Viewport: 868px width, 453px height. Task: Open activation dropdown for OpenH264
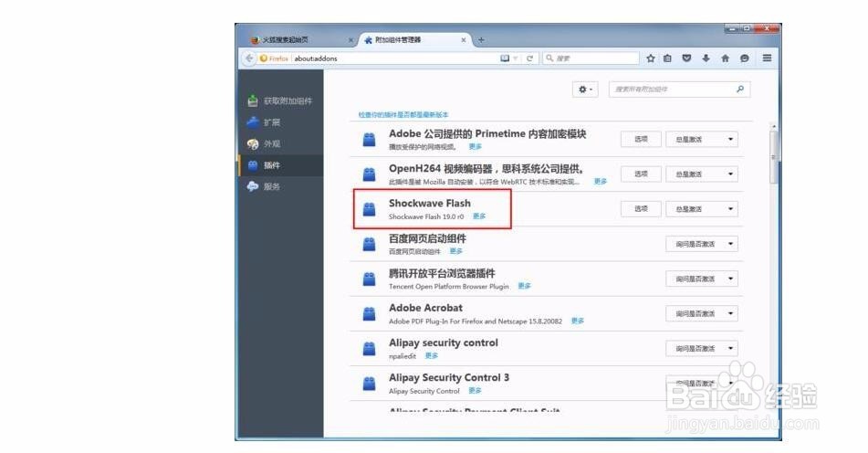702,174
